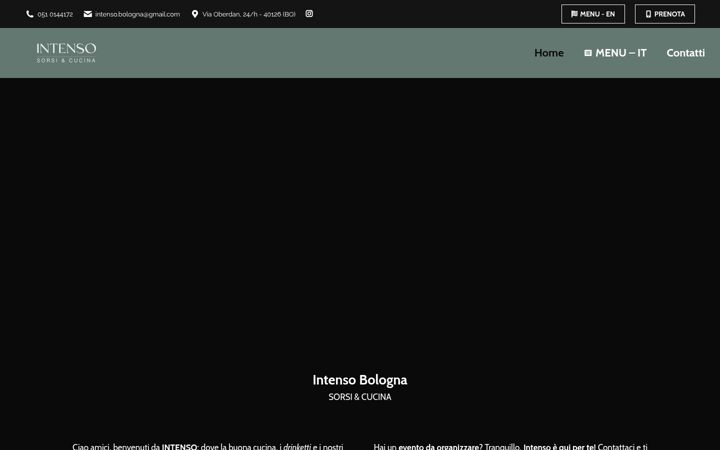Click the map pin location icon
Viewport: 720px width, 450px height.
coord(195,14)
